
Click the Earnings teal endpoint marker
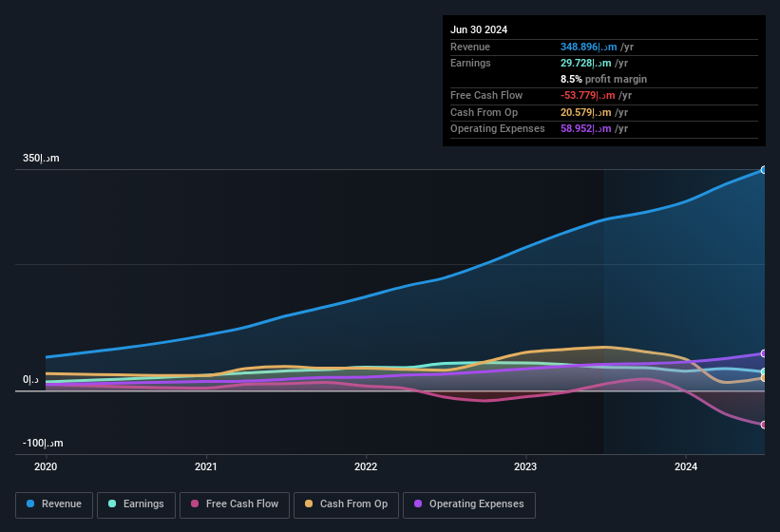tap(764, 371)
